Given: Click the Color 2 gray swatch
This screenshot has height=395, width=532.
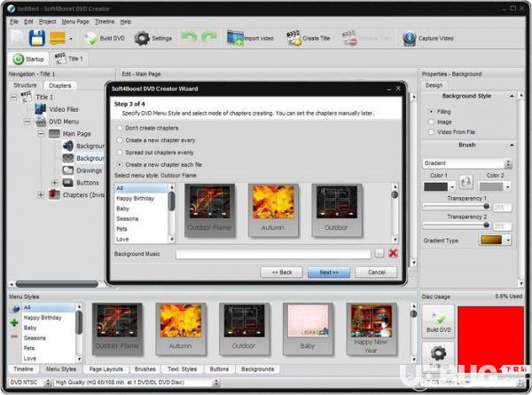Looking at the screenshot, I should point(491,186).
